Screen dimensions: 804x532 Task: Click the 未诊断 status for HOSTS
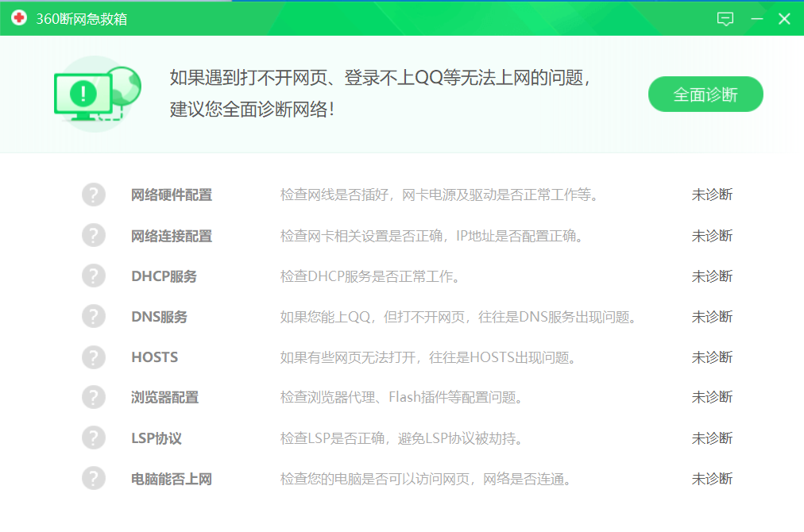712,357
